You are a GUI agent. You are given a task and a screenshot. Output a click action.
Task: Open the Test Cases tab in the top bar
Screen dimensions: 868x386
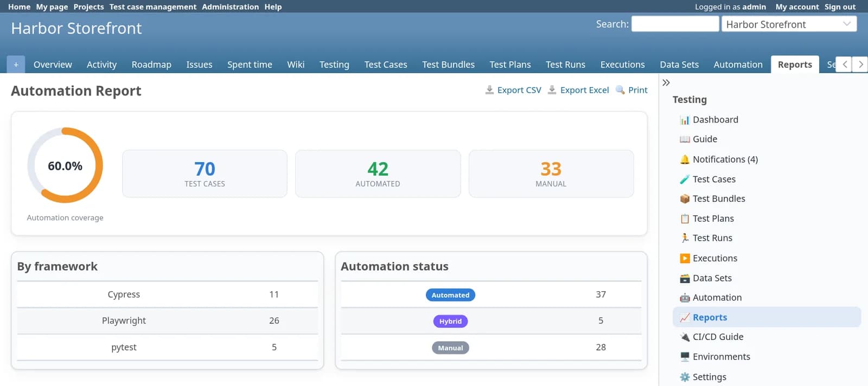[386, 65]
